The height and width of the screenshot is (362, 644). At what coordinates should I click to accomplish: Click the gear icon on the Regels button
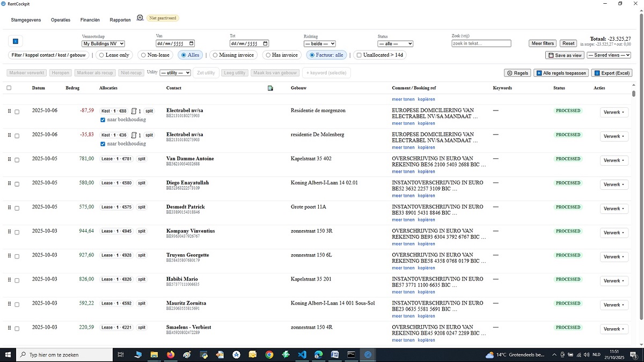click(510, 73)
